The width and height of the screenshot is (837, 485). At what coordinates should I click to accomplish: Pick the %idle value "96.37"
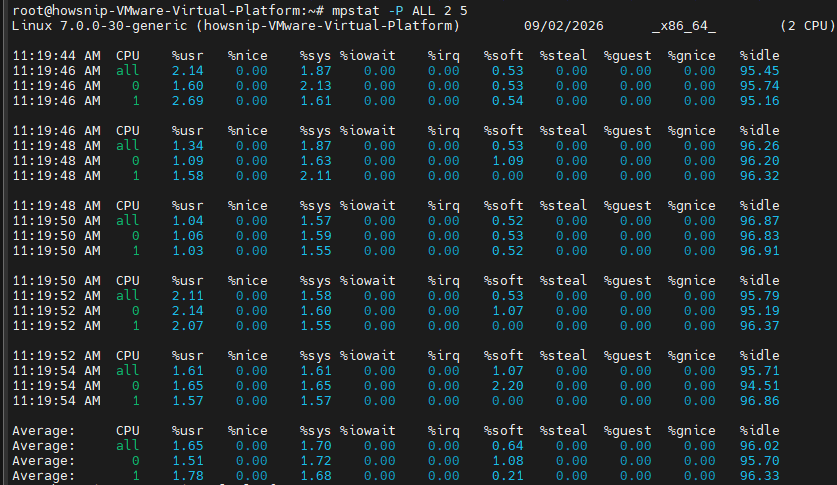(760, 325)
